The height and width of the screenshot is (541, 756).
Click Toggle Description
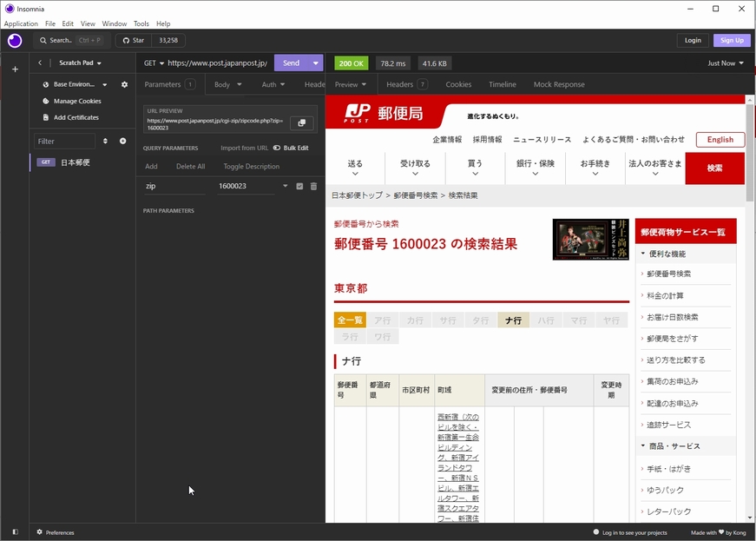click(x=251, y=167)
